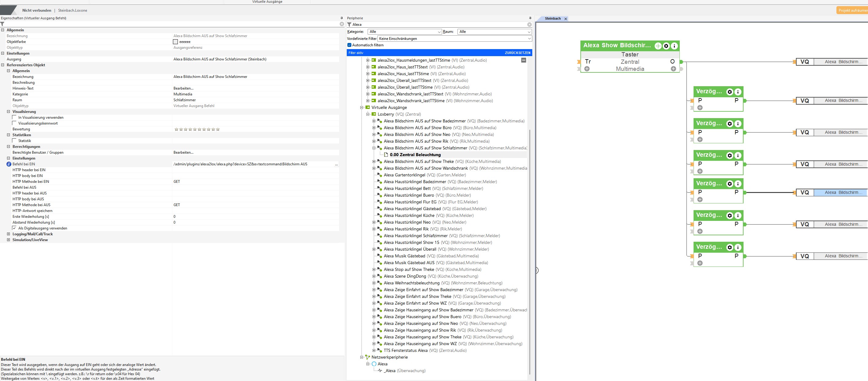
Task: Collapse the Netzwerkperipherie node
Action: pyautogui.click(x=361, y=357)
